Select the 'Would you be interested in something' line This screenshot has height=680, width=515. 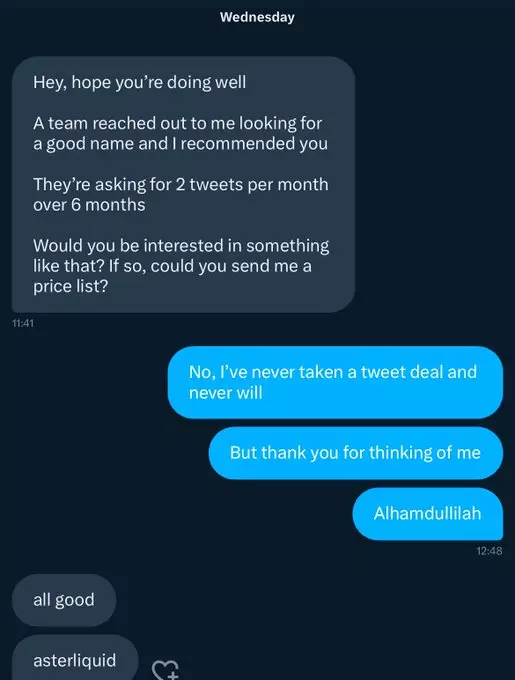(x=181, y=245)
